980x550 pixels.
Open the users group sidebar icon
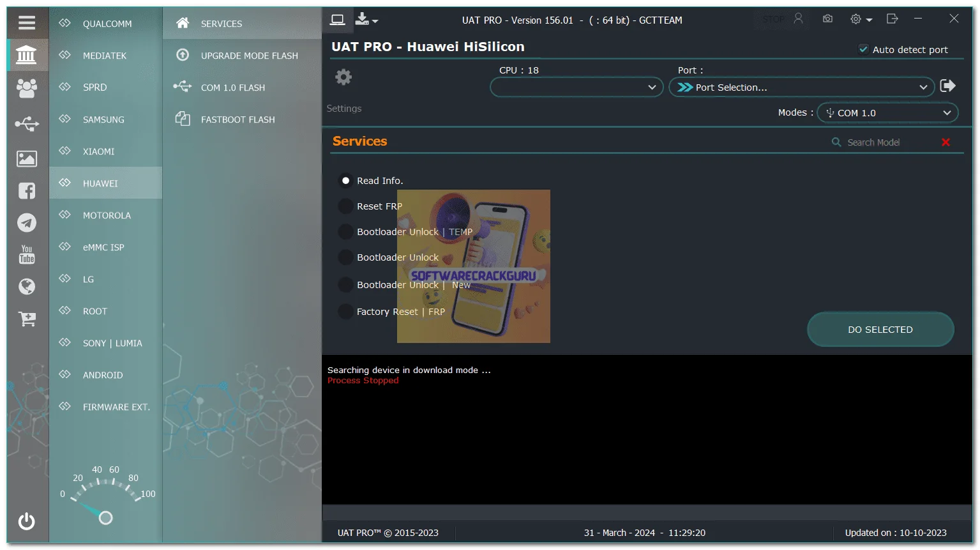pyautogui.click(x=27, y=88)
